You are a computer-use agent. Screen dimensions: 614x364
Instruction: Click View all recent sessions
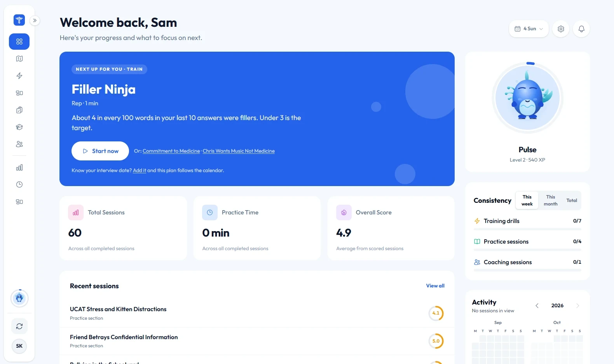click(435, 286)
